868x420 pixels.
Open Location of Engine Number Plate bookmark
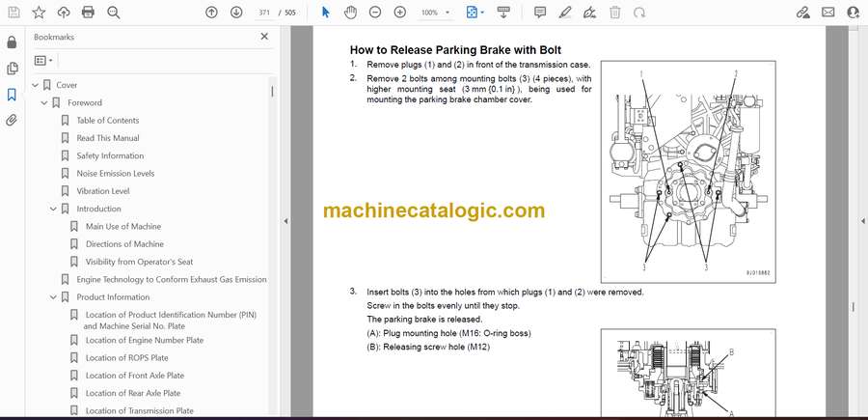coord(145,340)
